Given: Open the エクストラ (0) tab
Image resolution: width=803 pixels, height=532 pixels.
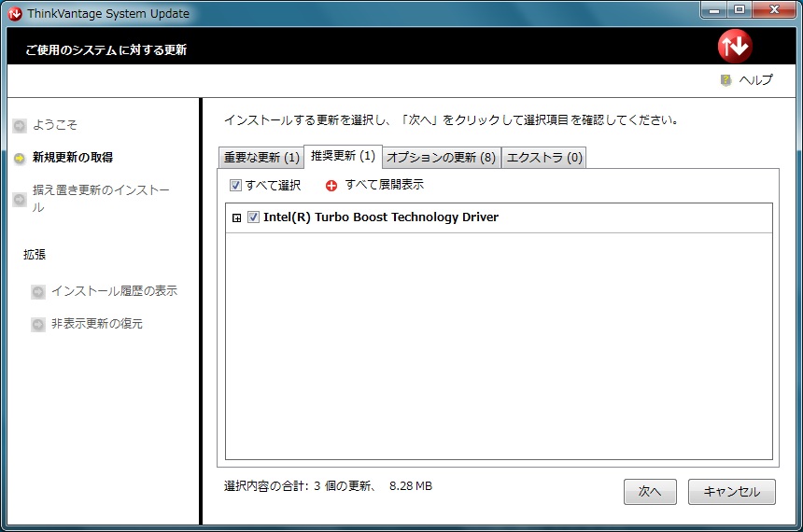Looking at the screenshot, I should coord(543,158).
